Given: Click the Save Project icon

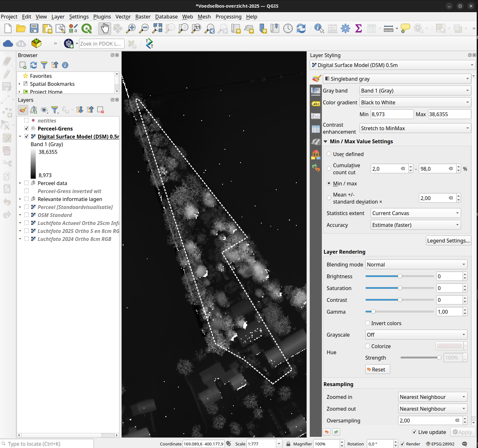Looking at the screenshot, I should click(x=34, y=28).
